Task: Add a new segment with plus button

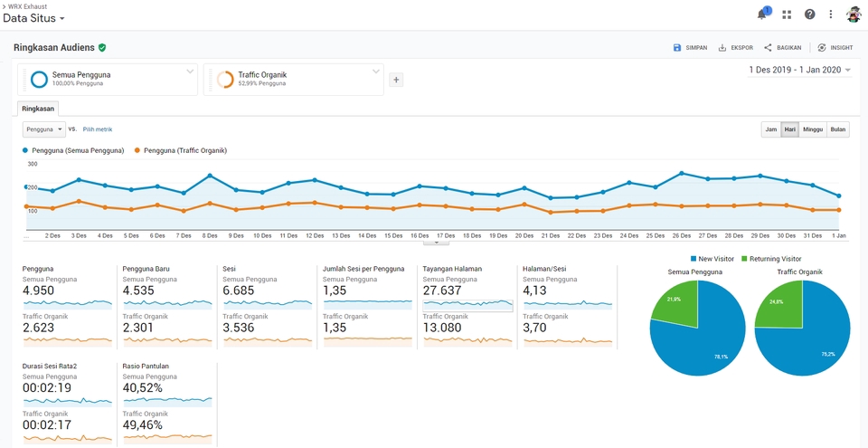Action: 396,80
